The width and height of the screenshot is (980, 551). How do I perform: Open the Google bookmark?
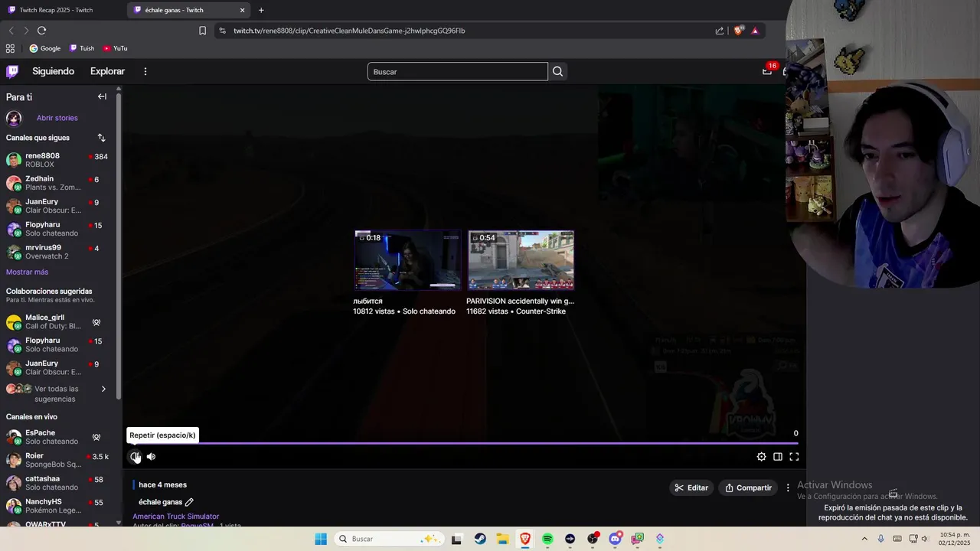45,48
